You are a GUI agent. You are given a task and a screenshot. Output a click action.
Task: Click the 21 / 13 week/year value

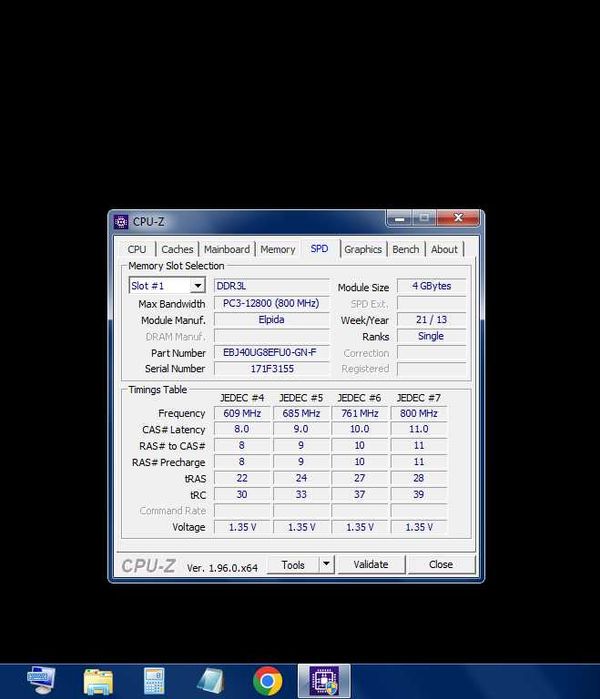point(431,320)
